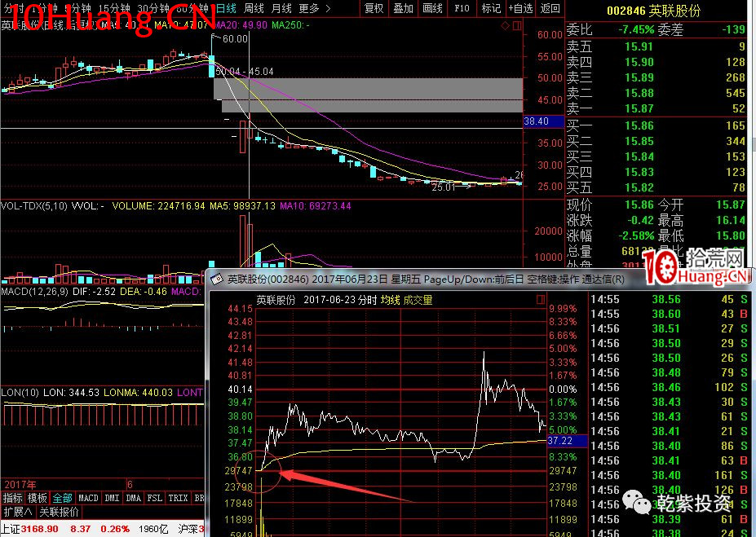Click the diamond icon above the price axis
756x537 pixels.
tap(506, 26)
